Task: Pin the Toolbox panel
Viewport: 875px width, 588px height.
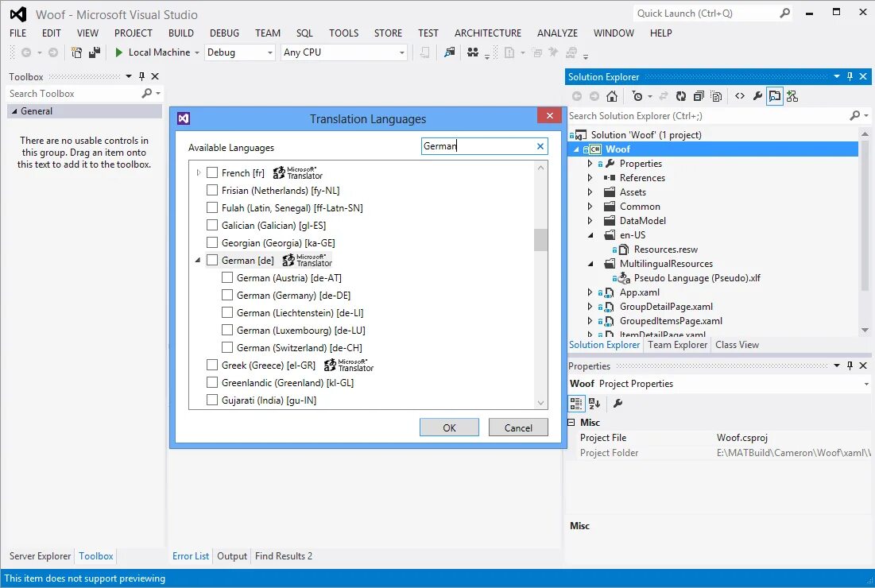Action: pyautogui.click(x=141, y=76)
